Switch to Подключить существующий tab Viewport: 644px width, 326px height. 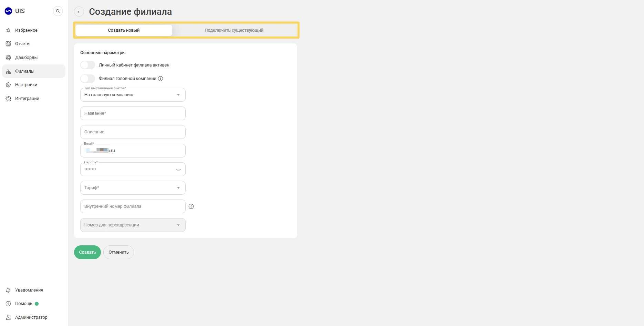coord(234,30)
